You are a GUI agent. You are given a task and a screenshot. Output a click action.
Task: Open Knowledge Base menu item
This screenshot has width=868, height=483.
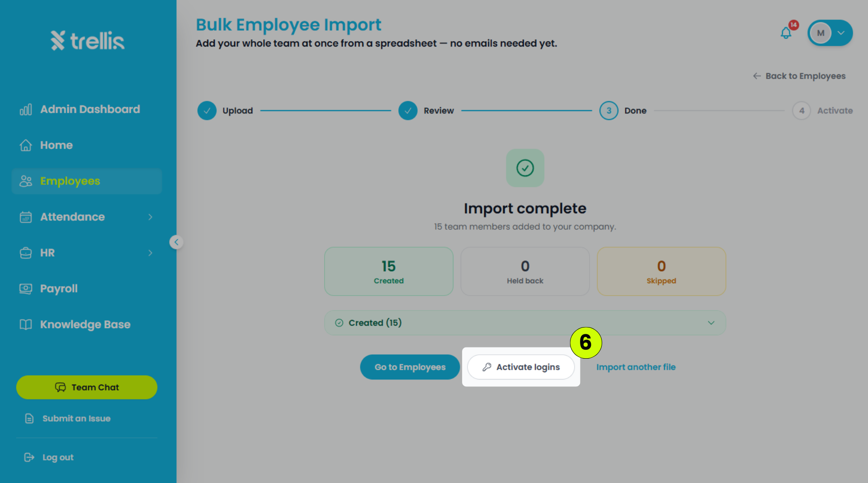87,324
